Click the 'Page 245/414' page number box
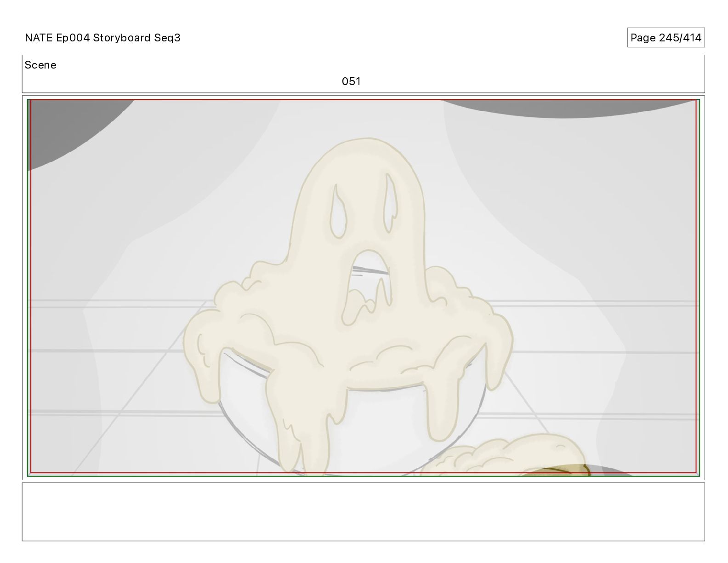The image size is (728, 563). click(666, 38)
